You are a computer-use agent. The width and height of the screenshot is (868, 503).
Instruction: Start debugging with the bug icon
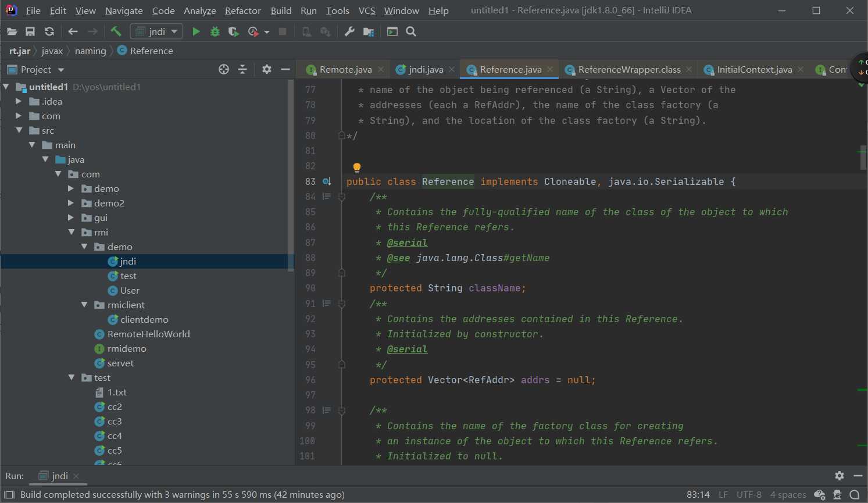pyautogui.click(x=215, y=31)
